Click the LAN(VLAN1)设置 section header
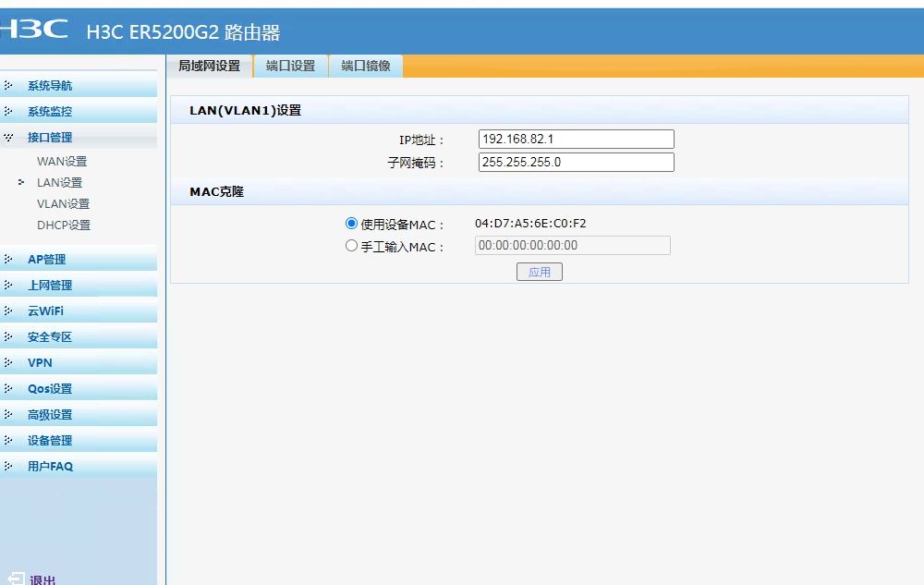The height and width of the screenshot is (585, 924). point(245,111)
